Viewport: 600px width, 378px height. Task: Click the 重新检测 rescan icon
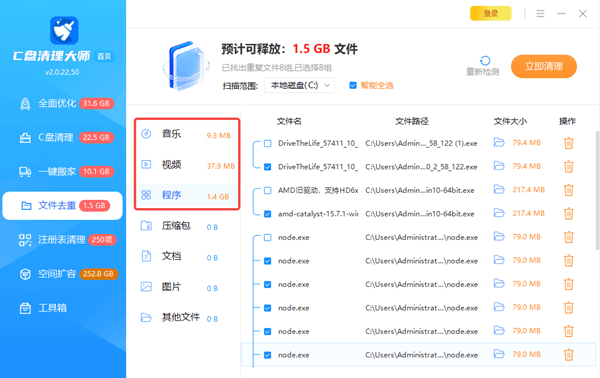pyautogui.click(x=485, y=60)
